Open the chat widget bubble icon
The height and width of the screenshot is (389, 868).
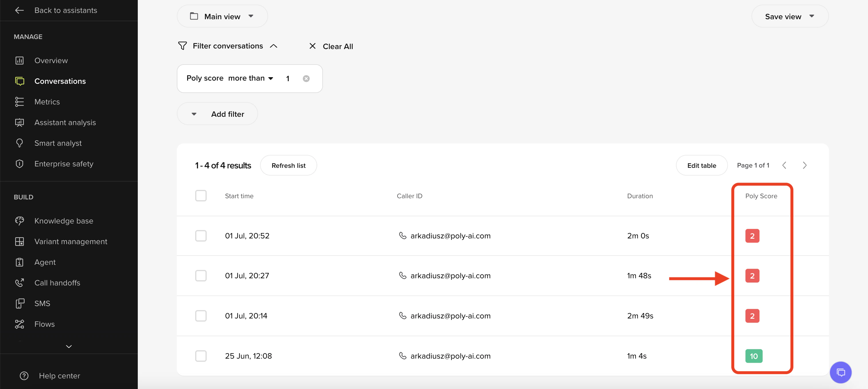coord(840,372)
